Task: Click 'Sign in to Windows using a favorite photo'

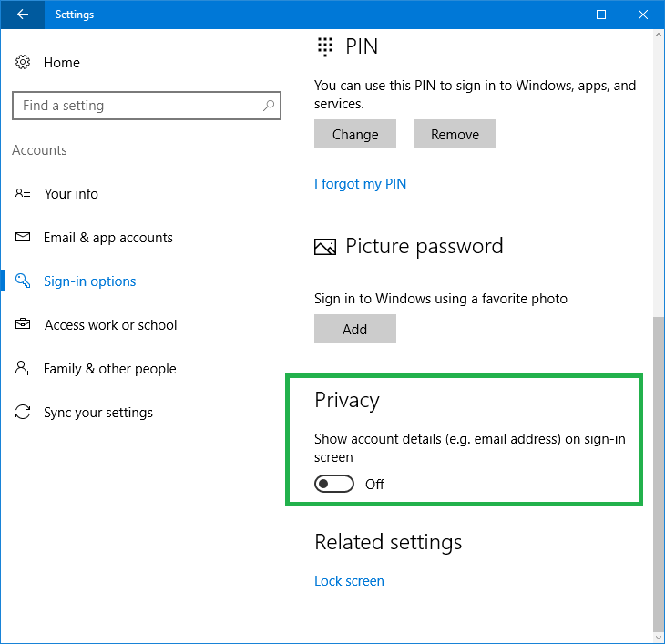Action: pyautogui.click(x=441, y=299)
